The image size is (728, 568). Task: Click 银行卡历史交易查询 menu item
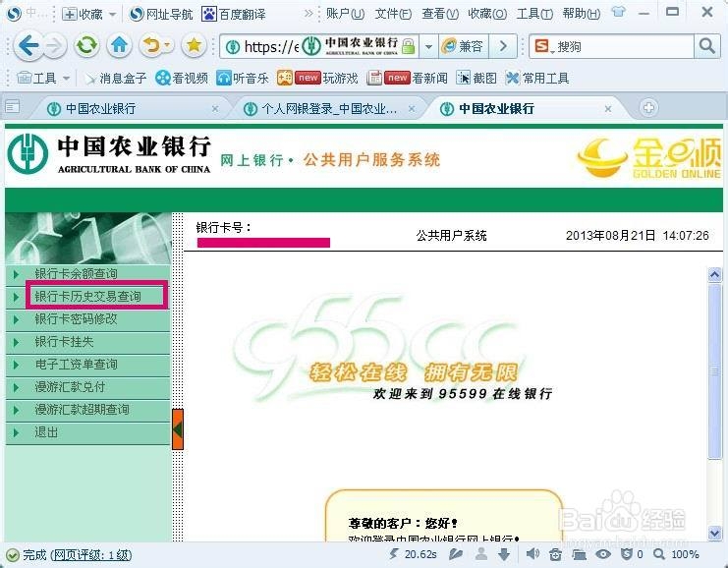87,297
